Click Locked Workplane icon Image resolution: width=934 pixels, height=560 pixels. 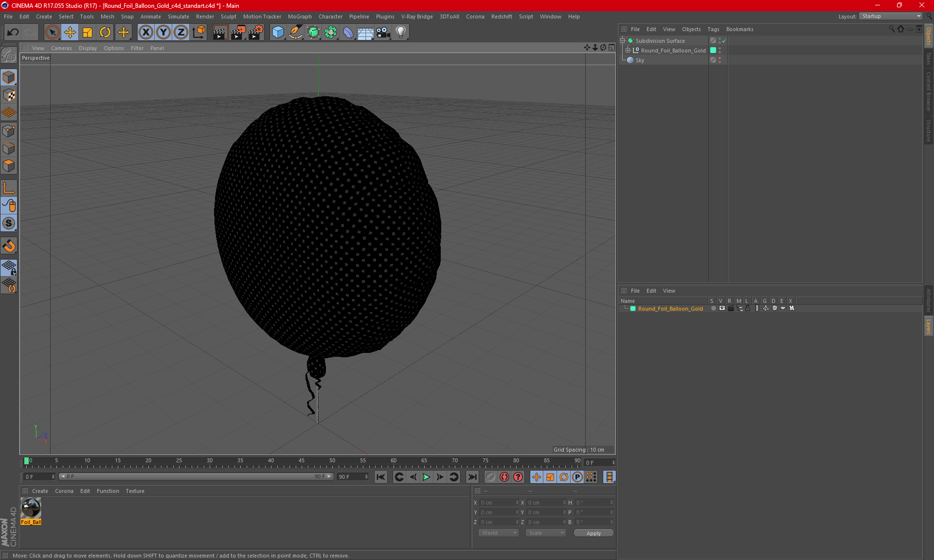pos(9,268)
